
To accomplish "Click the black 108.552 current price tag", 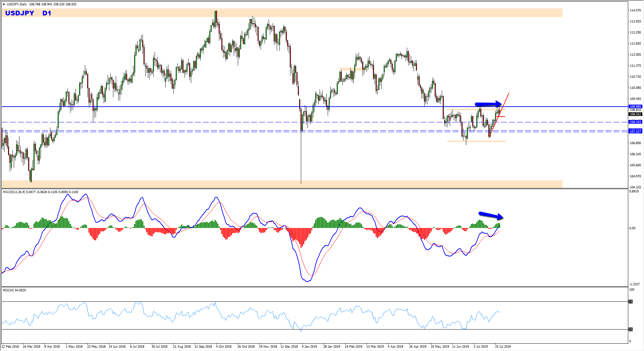I will (635, 114).
